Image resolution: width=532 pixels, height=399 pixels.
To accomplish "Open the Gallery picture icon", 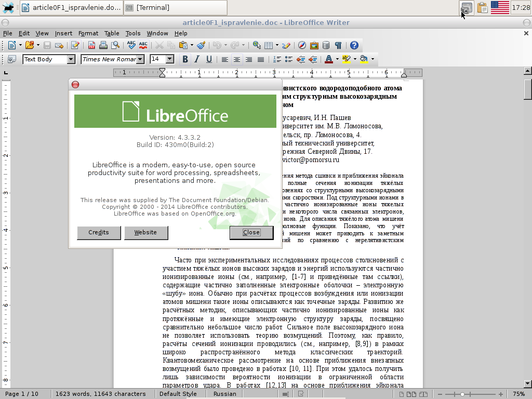I will tap(314, 45).
